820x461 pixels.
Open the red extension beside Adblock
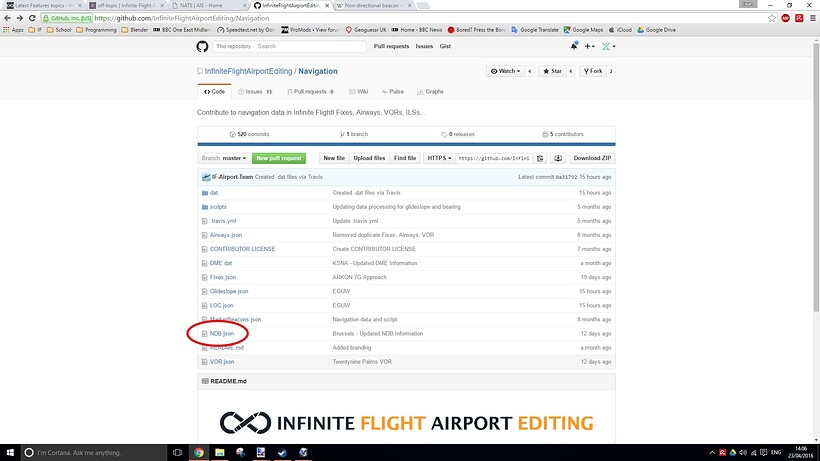tap(799, 18)
